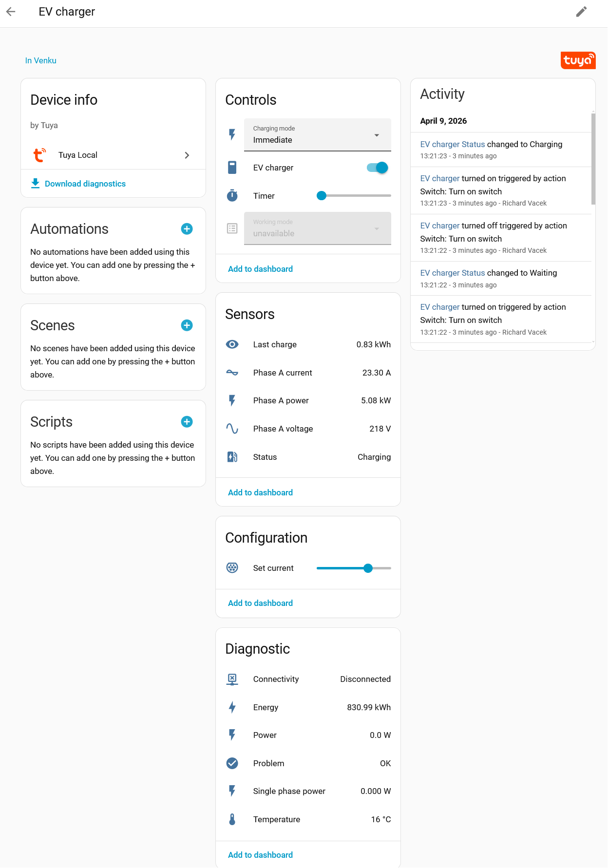Click the Last charge eye icon
The width and height of the screenshot is (608, 868).
pos(232,344)
